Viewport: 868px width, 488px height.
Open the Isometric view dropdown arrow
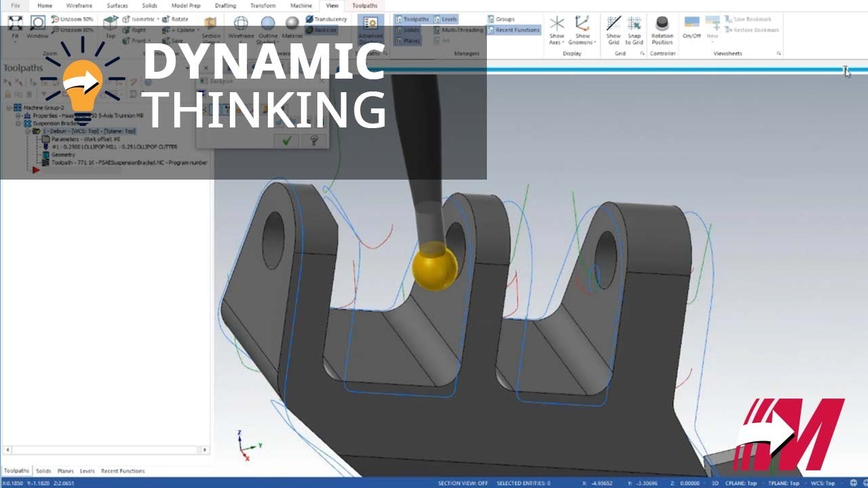158,19
